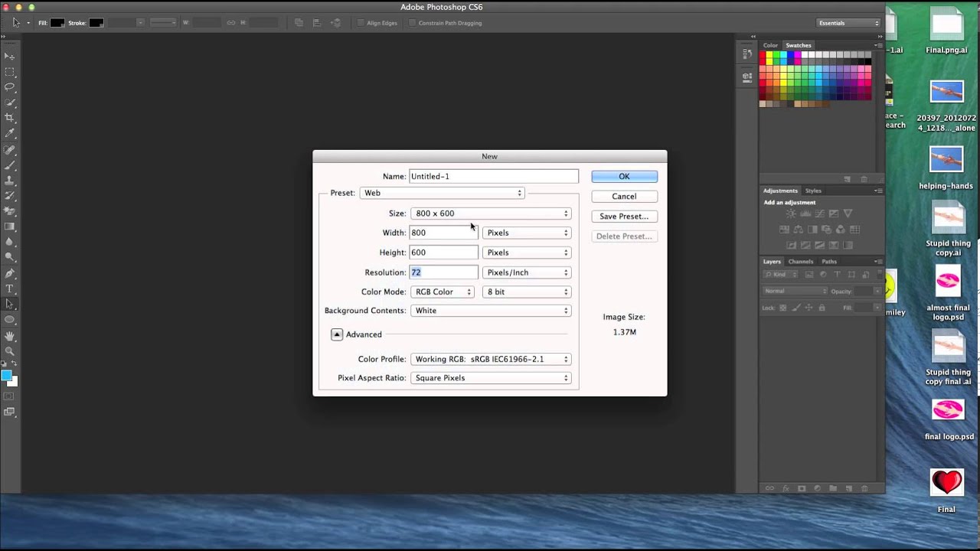Select the Horizontal Type tool

(x=10, y=289)
